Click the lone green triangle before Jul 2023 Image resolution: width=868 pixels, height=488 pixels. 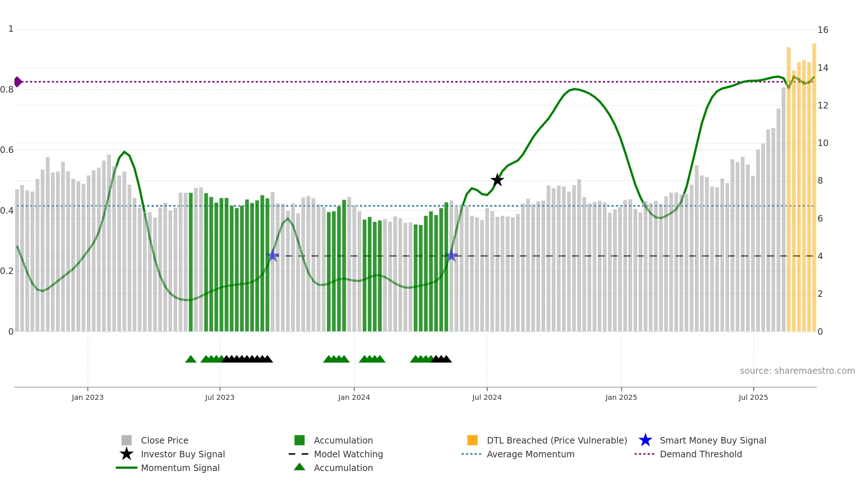pos(191,359)
